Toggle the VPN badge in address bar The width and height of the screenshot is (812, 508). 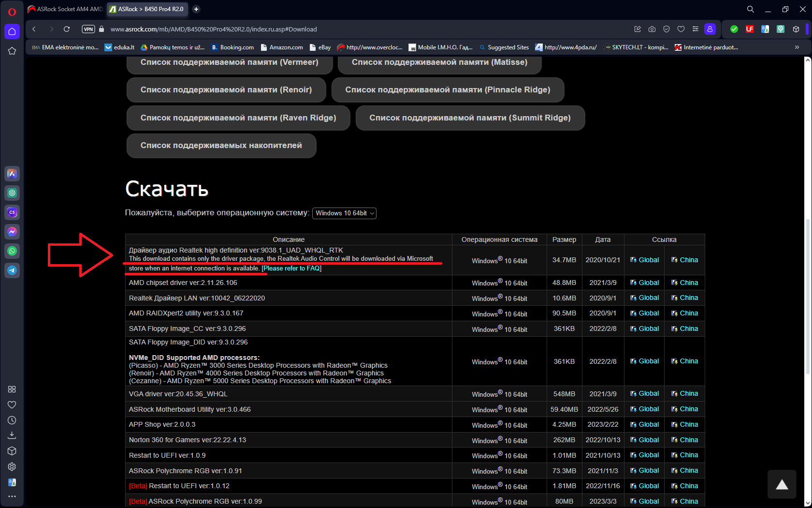[x=88, y=29]
